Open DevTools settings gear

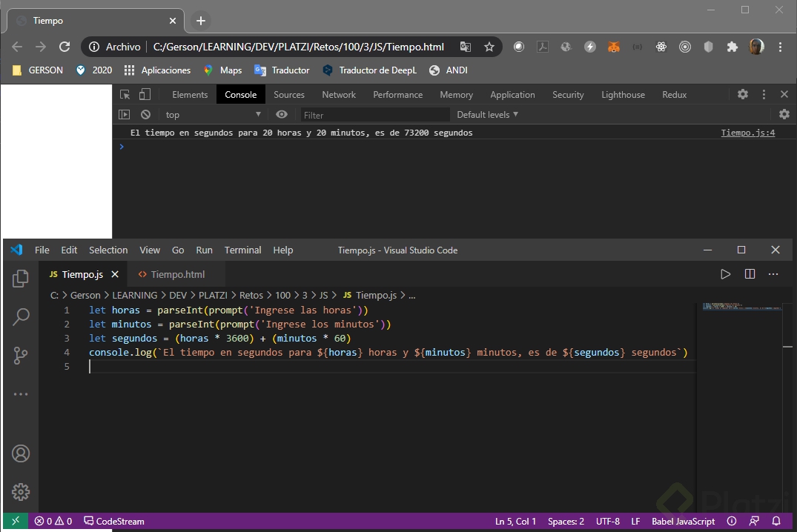tap(743, 95)
